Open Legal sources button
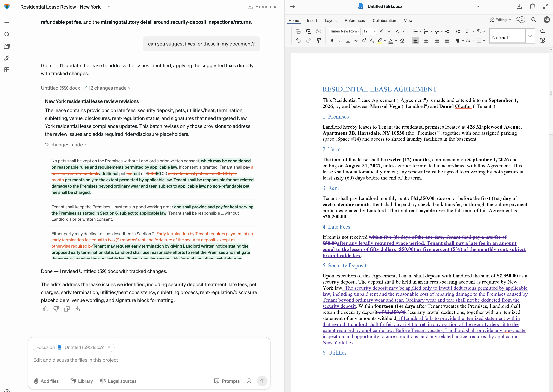 [118, 381]
